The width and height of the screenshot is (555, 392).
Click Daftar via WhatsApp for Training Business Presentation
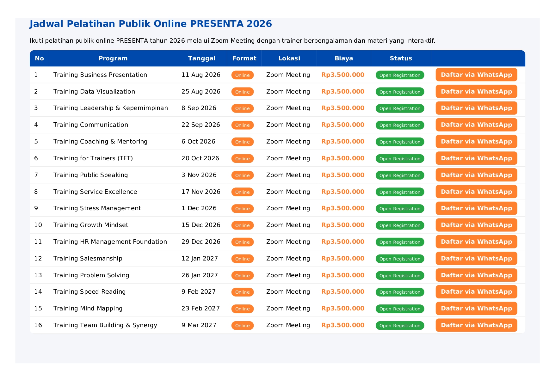coord(476,75)
